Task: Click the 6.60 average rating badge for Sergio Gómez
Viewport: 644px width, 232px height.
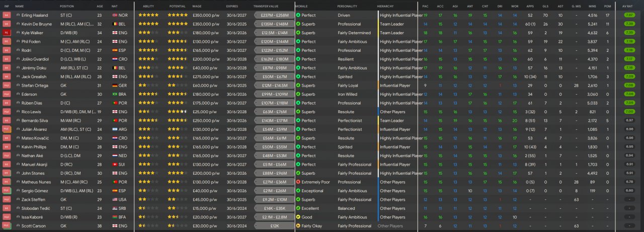Action: [x=629, y=191]
